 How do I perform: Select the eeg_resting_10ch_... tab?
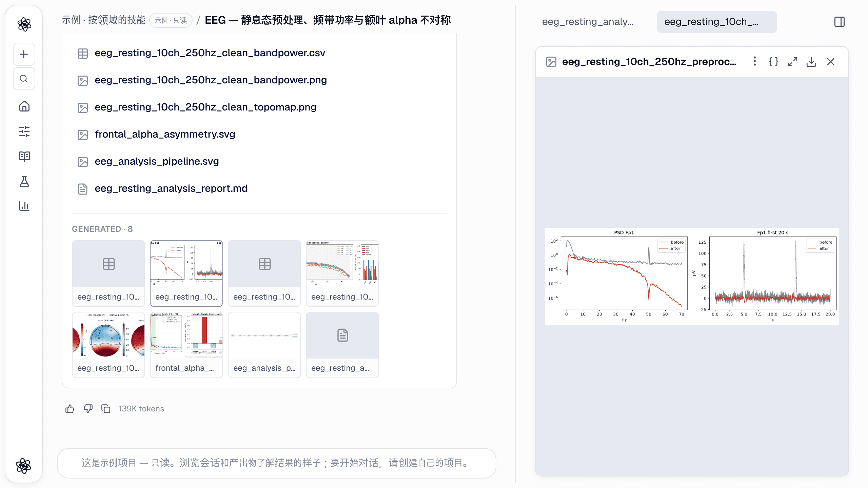coord(717,22)
